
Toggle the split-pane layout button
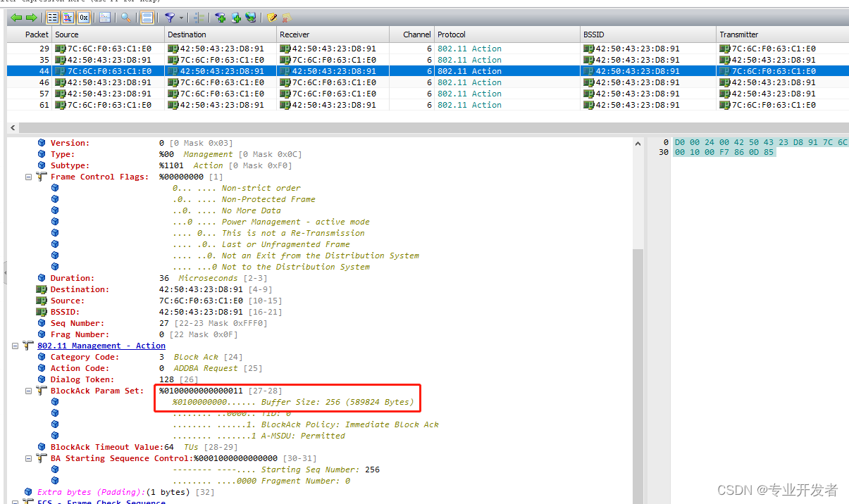(x=146, y=18)
